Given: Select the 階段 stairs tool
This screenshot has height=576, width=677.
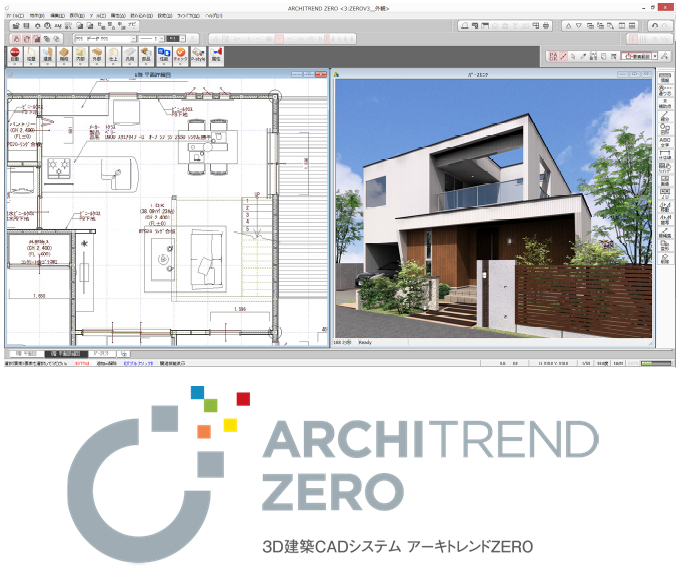Looking at the screenshot, I should pyautogui.click(x=64, y=55).
